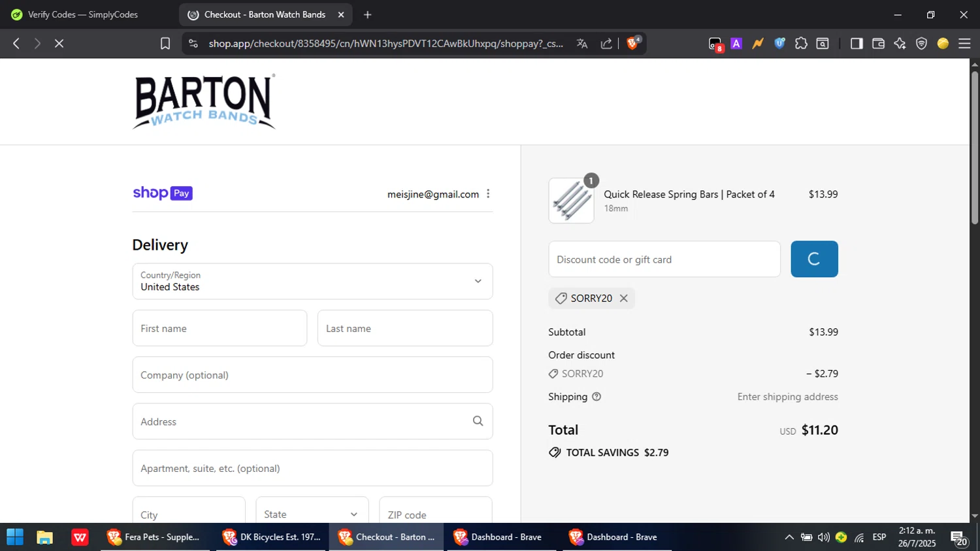Click the purple A extension icon
This screenshot has width=980, height=551.
click(x=736, y=43)
